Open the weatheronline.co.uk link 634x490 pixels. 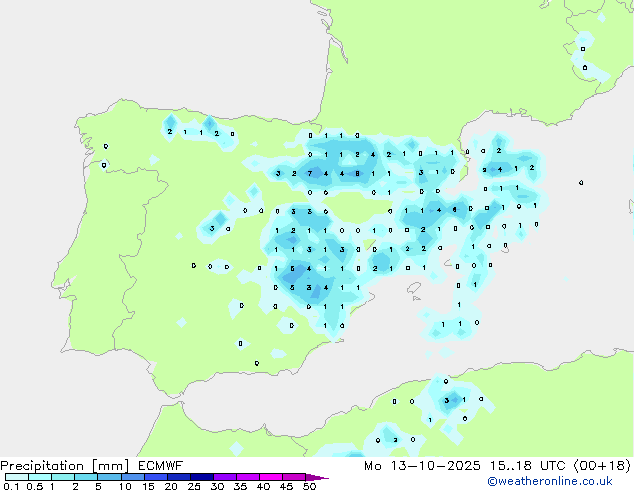(x=550, y=481)
